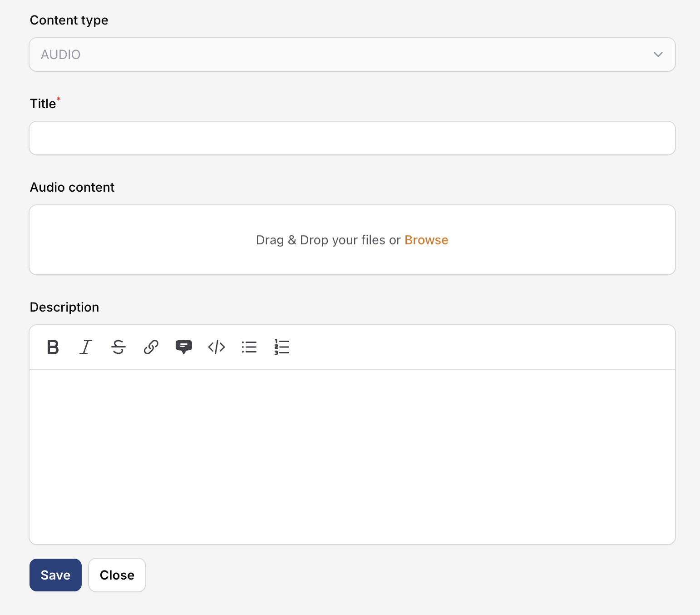Image resolution: width=700 pixels, height=615 pixels.
Task: Click the Content type label
Action: tap(69, 20)
